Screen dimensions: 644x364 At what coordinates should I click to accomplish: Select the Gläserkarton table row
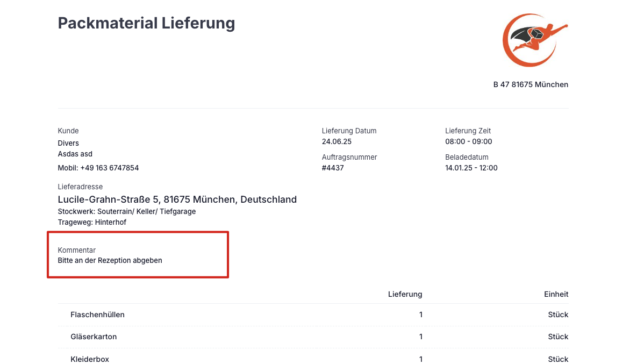point(313,337)
